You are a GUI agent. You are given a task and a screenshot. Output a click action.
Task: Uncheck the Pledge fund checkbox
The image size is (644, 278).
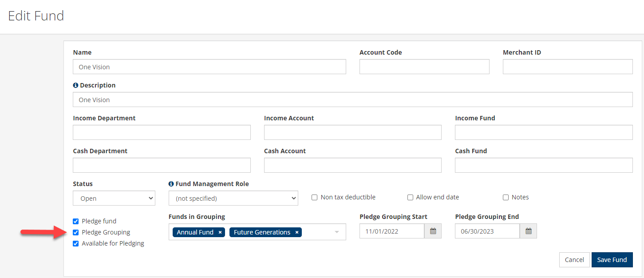pos(75,221)
